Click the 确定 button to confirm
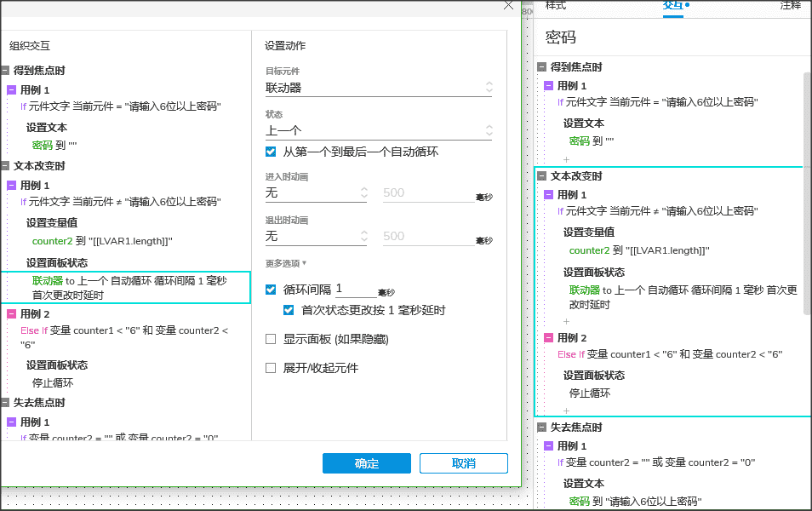812x511 pixels. tap(366, 463)
